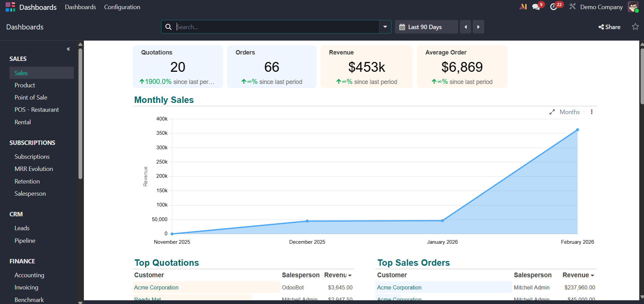
Task: Open the Last 90 Days date filter
Action: tap(425, 27)
